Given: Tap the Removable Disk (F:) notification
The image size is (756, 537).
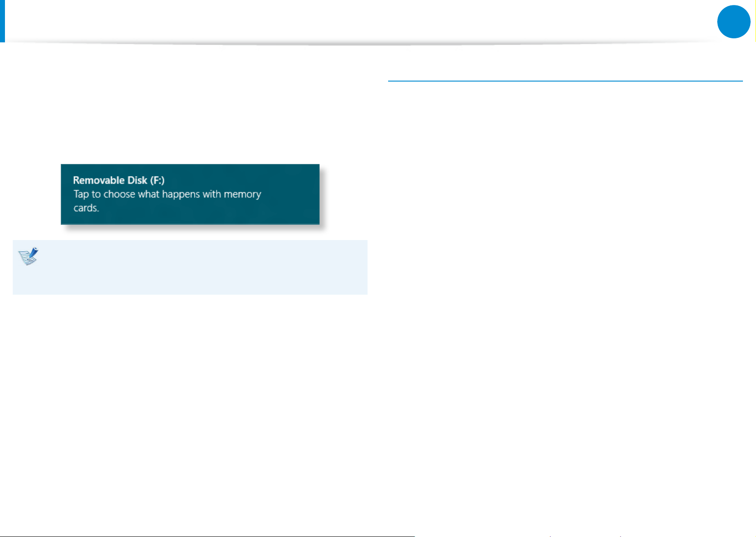Looking at the screenshot, I should click(x=190, y=194).
